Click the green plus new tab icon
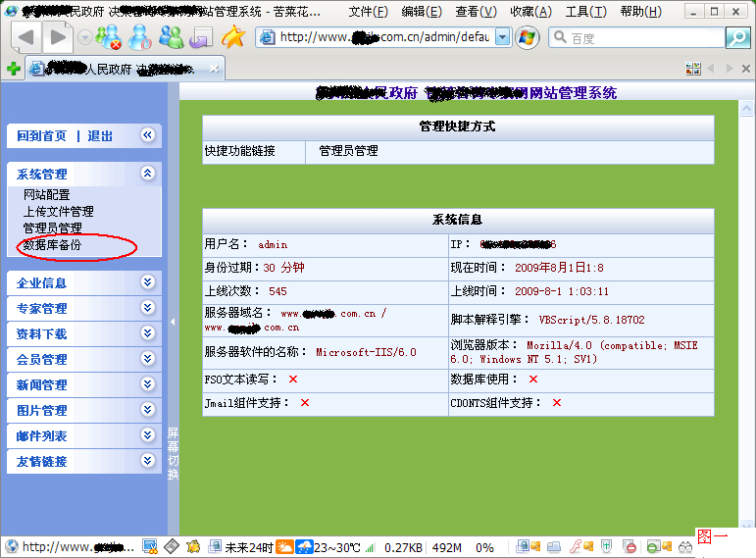The image size is (756, 558). coord(13,69)
